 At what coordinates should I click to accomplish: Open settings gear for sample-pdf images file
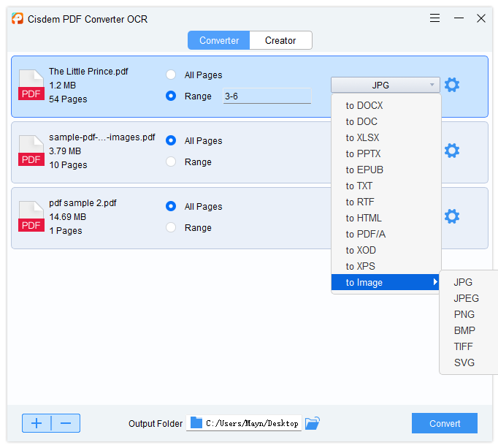point(452,151)
